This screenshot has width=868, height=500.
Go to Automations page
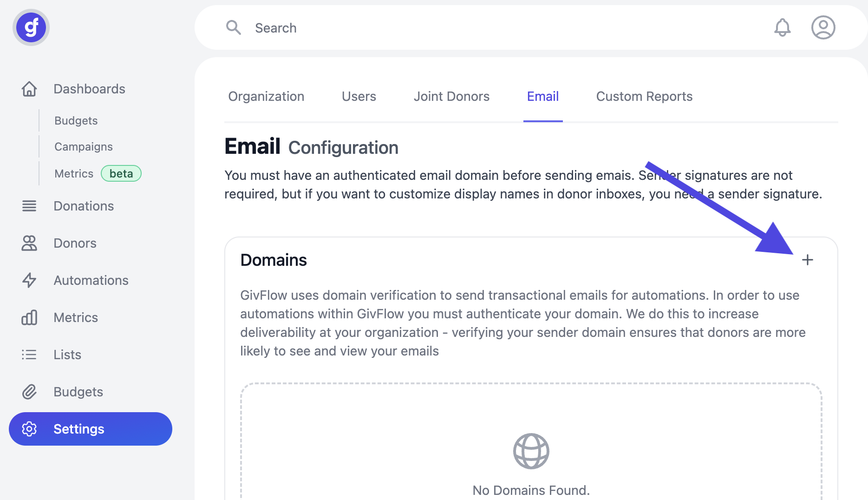click(91, 280)
